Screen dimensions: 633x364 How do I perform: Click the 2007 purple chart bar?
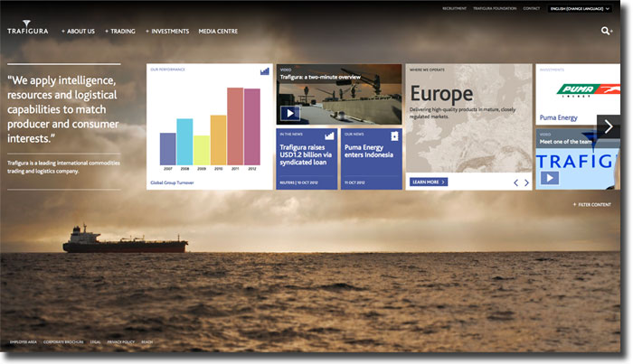168,149
